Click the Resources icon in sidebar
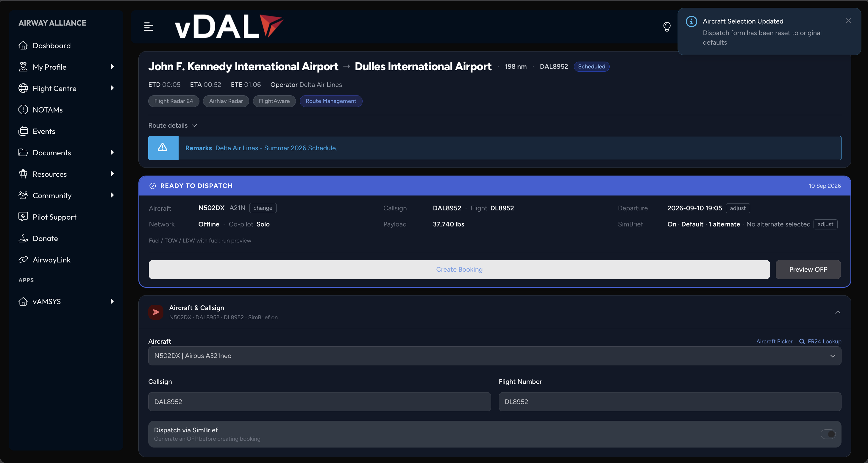This screenshot has width=868, height=463. (23, 174)
